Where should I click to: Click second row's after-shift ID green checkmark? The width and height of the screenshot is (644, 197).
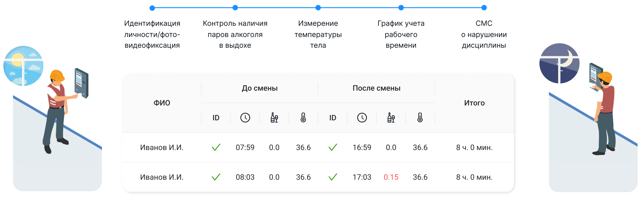(x=332, y=177)
